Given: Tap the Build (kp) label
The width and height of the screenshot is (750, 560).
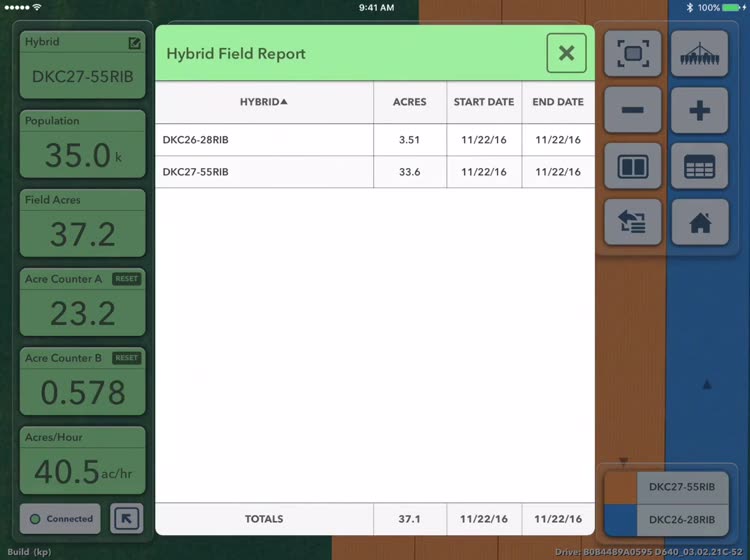Looking at the screenshot, I should point(29,552).
